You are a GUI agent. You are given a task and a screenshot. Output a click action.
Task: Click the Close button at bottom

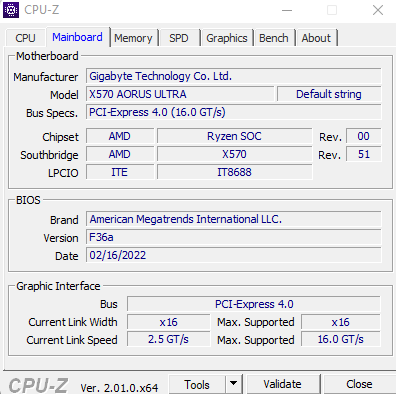point(359,384)
